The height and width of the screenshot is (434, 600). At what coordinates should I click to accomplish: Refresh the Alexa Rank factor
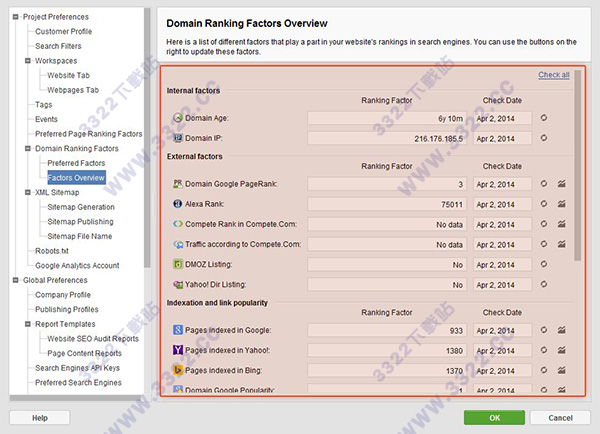click(x=544, y=204)
